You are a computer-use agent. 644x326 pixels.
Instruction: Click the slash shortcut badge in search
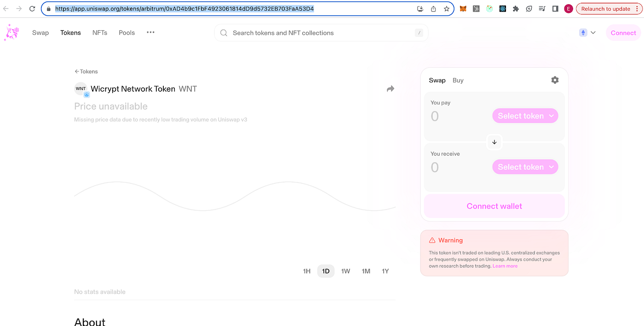[419, 33]
